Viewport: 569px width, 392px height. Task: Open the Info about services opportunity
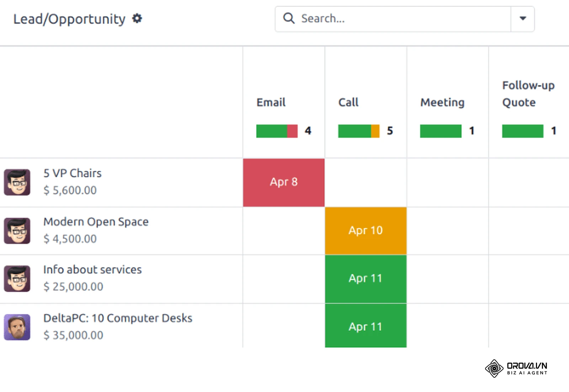coord(92,270)
